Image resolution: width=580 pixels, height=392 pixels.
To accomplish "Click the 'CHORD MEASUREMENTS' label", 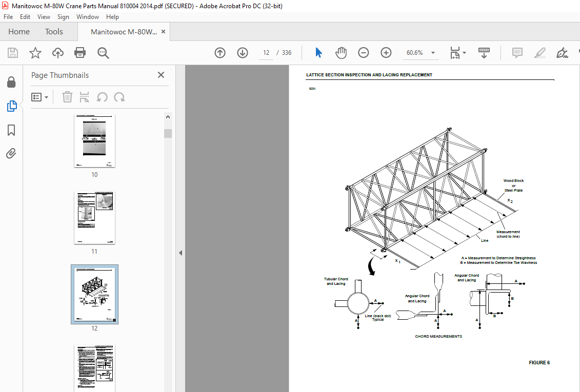I will [x=438, y=337].
